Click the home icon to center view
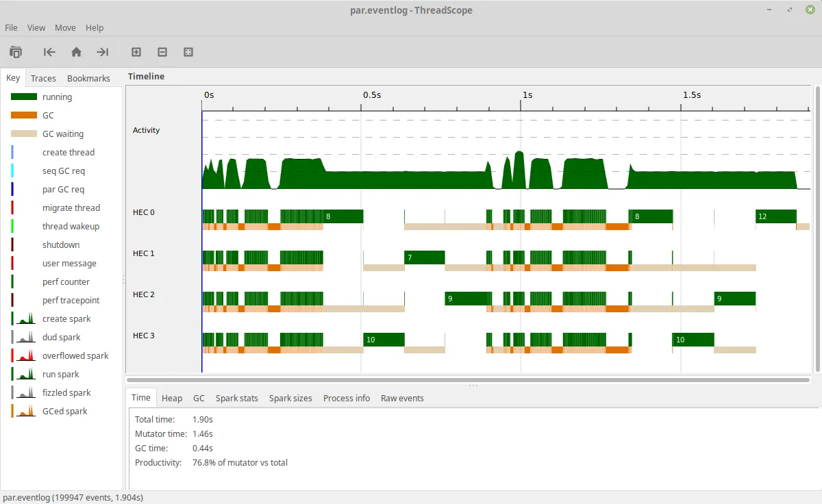The image size is (822, 504). pyautogui.click(x=76, y=52)
